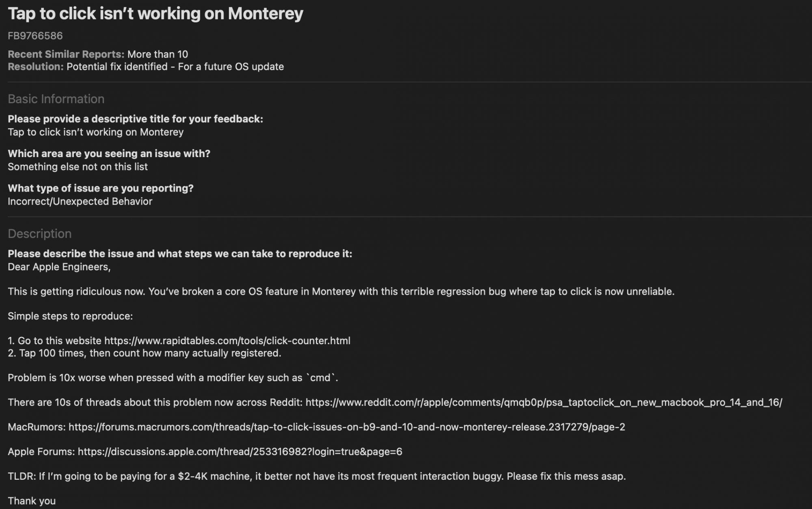Screen dimensions: 812x509
Task: Click 'Which area are you seeing an issue with?' question
Action: [x=109, y=154]
